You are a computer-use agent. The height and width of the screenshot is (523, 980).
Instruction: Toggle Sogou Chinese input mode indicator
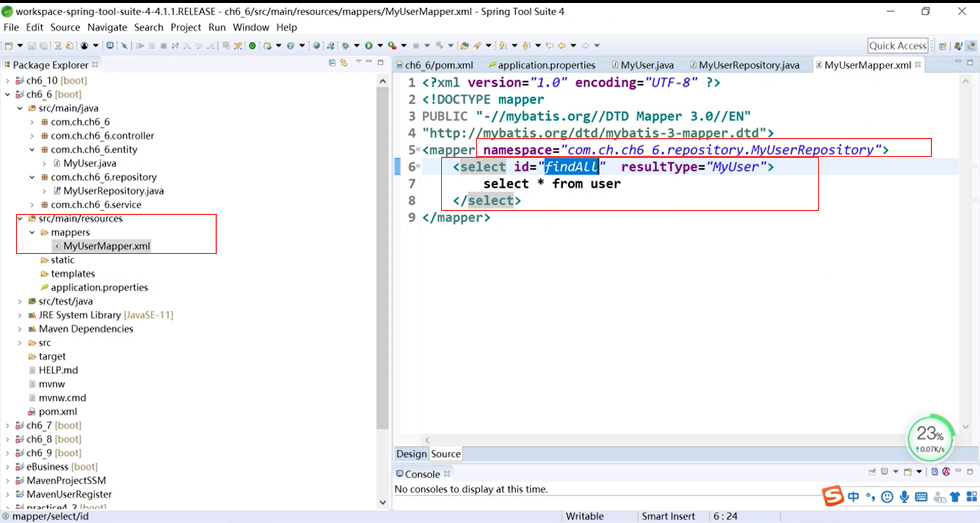pyautogui.click(x=853, y=497)
